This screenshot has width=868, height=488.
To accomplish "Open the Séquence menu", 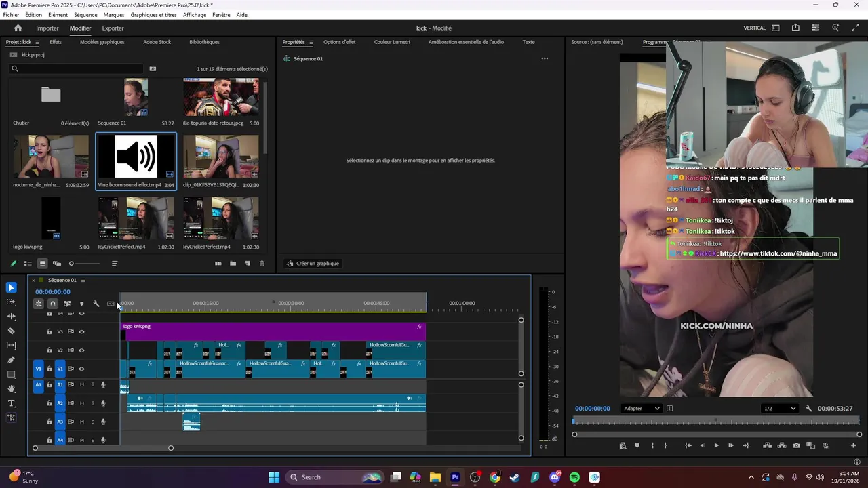I will tap(85, 15).
